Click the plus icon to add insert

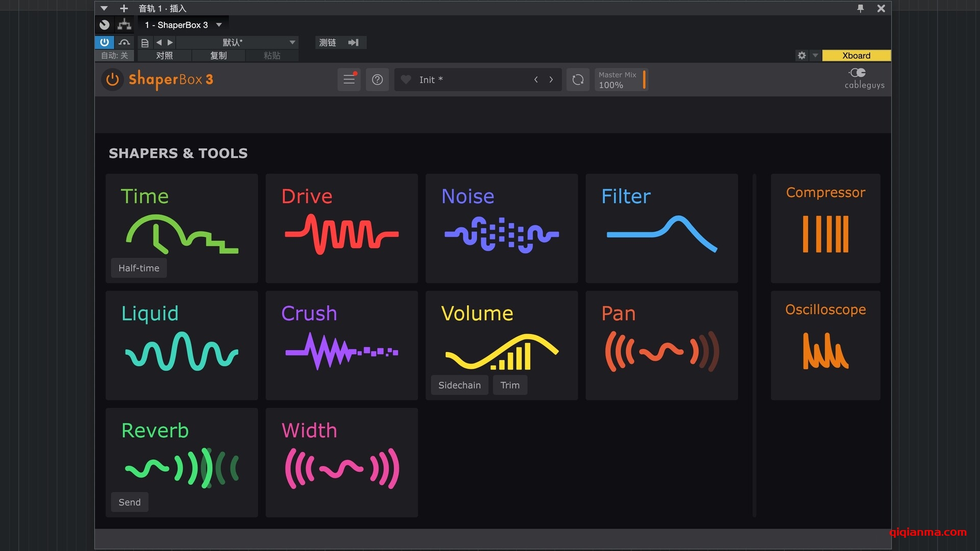click(124, 8)
